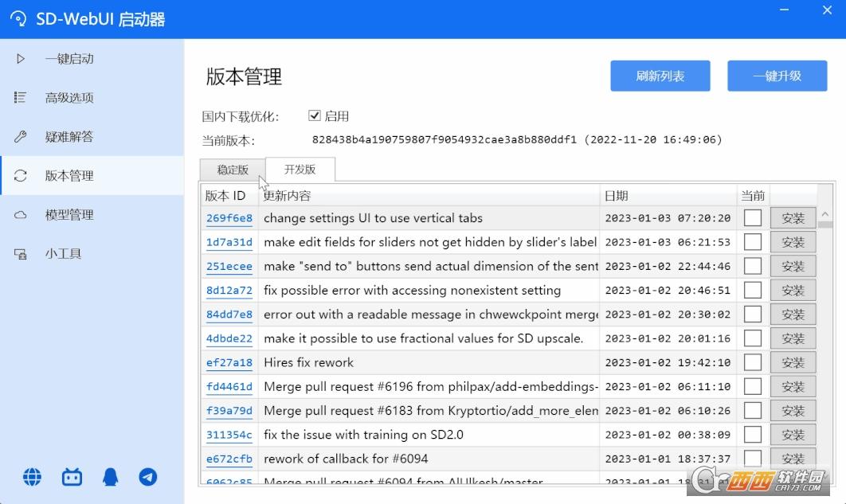
Task: Check the 当前 box for 311354c
Action: (x=753, y=435)
